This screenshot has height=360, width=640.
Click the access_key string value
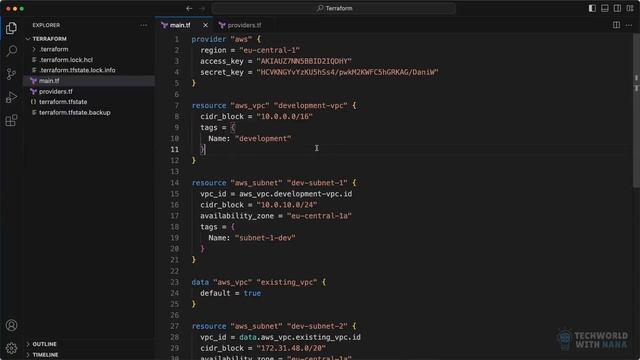pos(304,61)
